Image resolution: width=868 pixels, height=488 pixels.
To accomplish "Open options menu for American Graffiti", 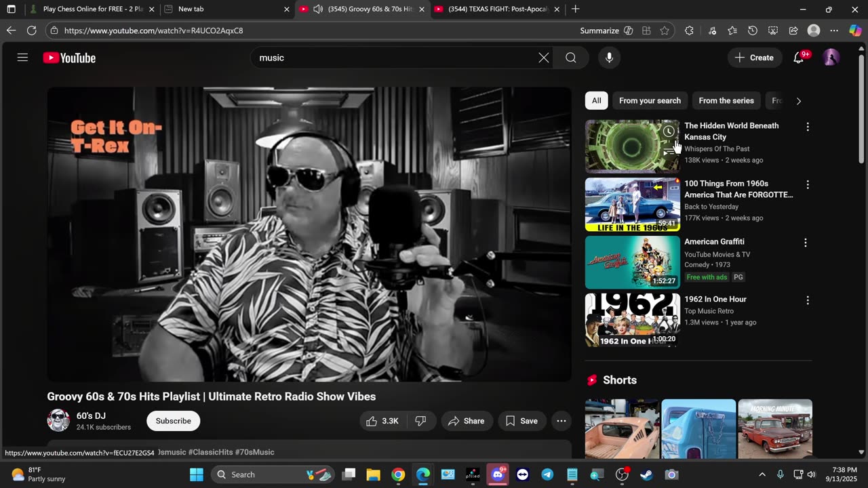I will (x=806, y=243).
